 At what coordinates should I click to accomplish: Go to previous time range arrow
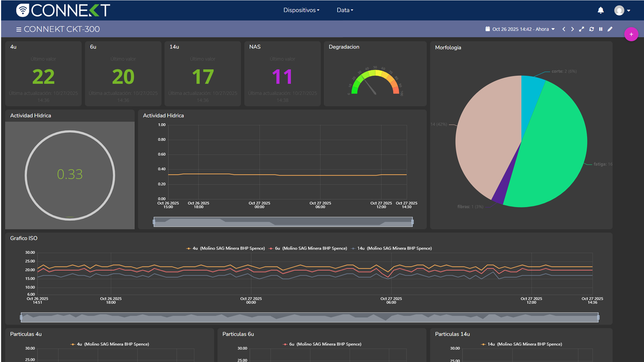click(x=564, y=29)
